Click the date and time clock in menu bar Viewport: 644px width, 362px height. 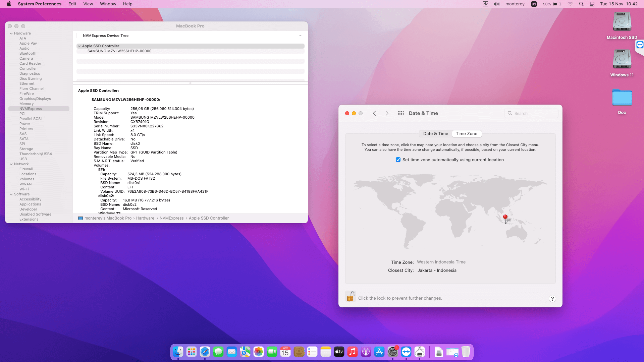point(619,4)
